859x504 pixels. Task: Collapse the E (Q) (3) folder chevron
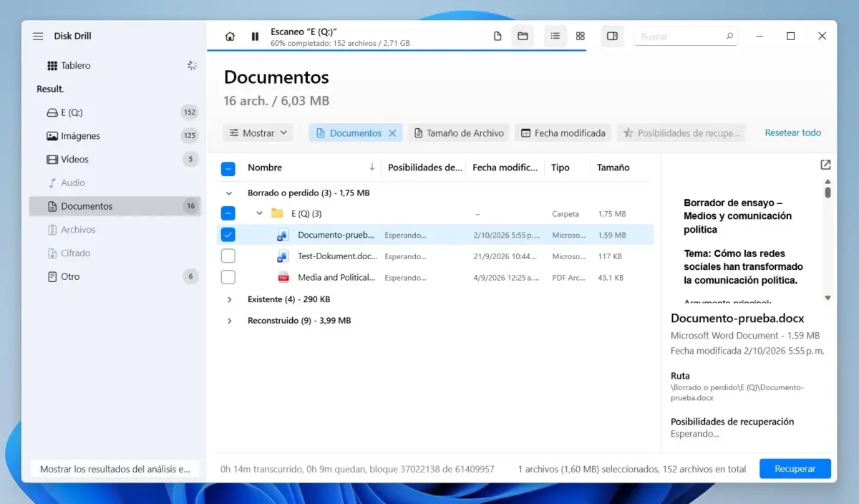[260, 213]
